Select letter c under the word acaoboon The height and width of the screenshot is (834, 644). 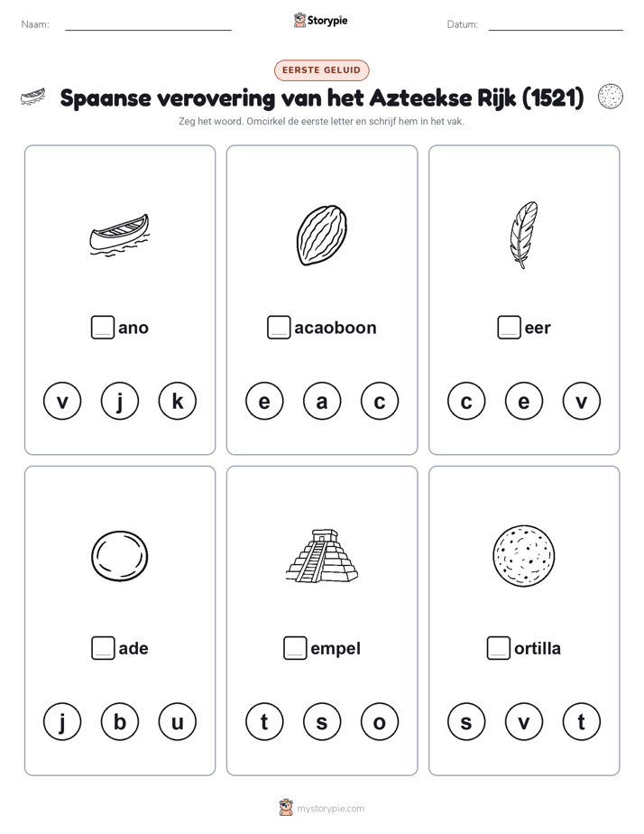(380, 401)
